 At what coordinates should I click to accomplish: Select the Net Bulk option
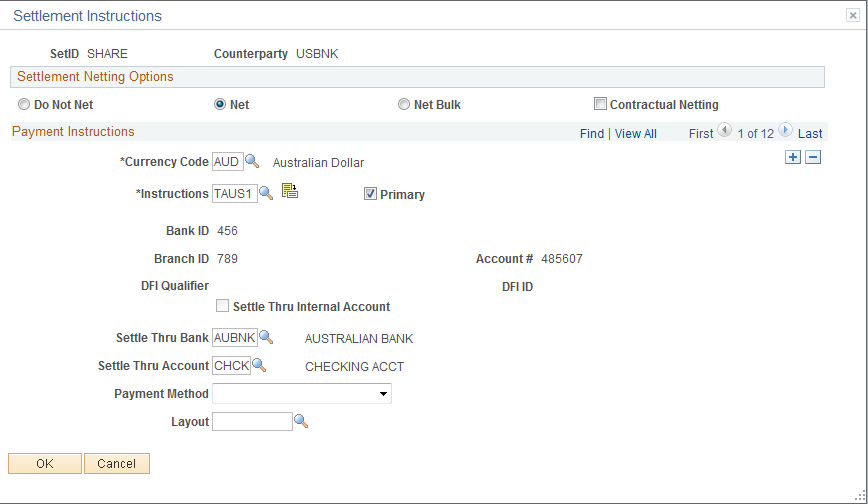[x=404, y=104]
